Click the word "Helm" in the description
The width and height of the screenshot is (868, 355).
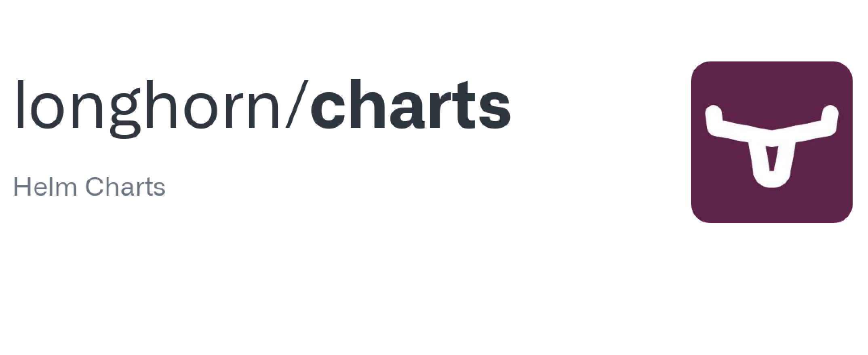pos(45,187)
